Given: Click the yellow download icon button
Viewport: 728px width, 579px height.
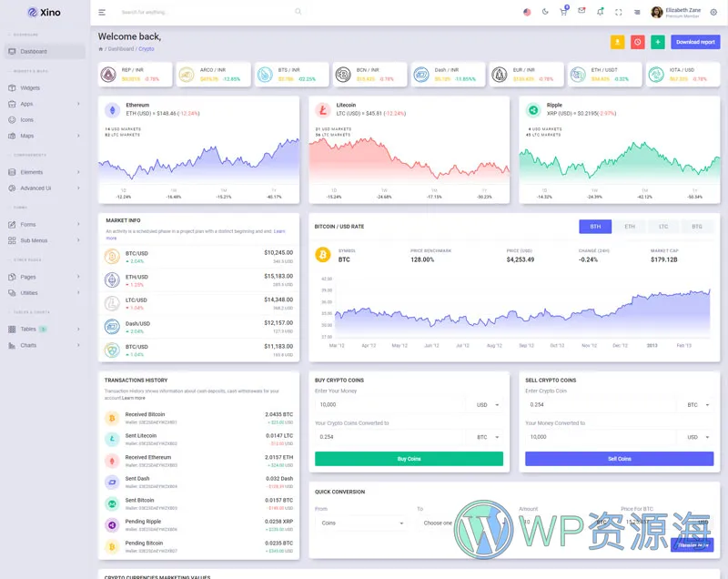Looking at the screenshot, I should click(x=617, y=42).
